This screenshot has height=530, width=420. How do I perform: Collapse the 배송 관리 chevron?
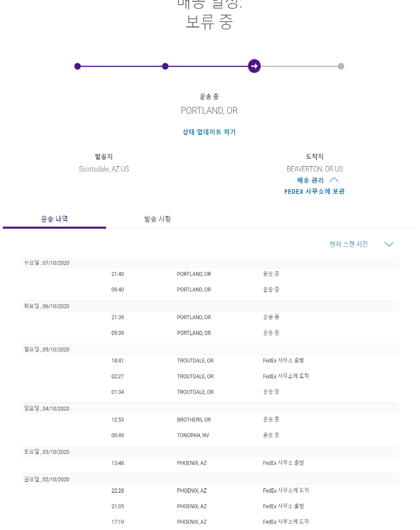point(334,180)
